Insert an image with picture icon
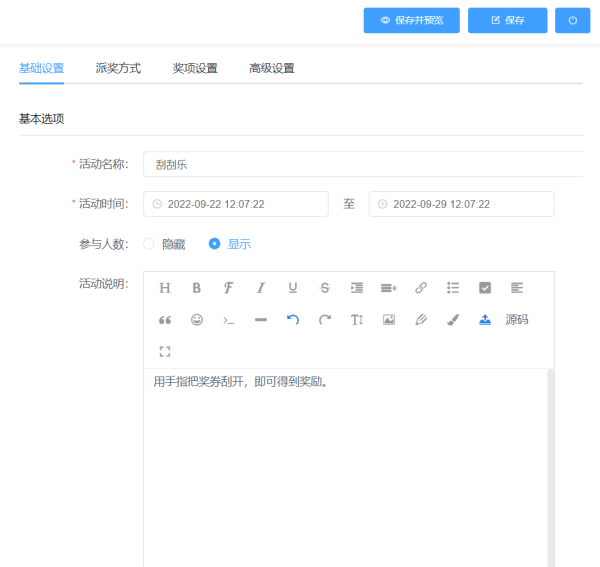 tap(389, 320)
